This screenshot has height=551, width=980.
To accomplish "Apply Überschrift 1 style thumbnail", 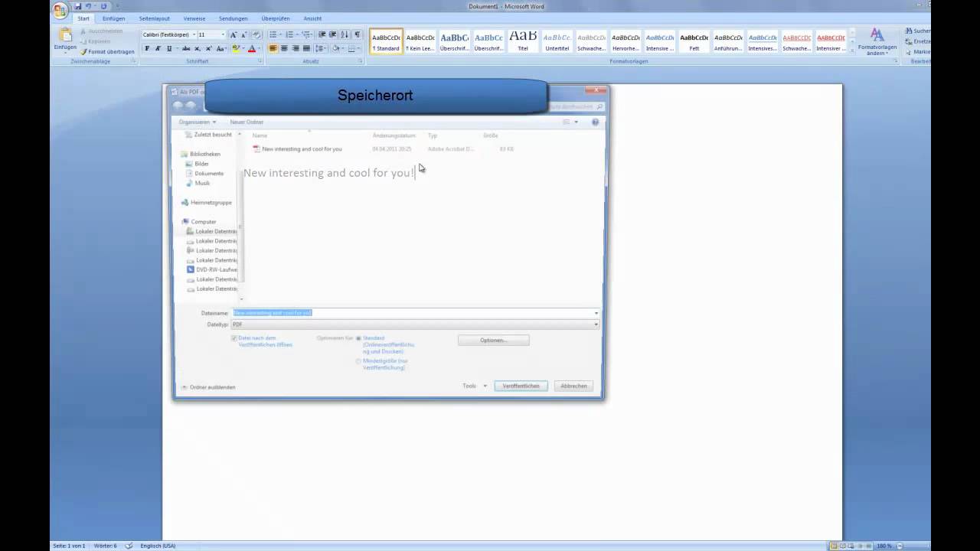I will pyautogui.click(x=454, y=41).
